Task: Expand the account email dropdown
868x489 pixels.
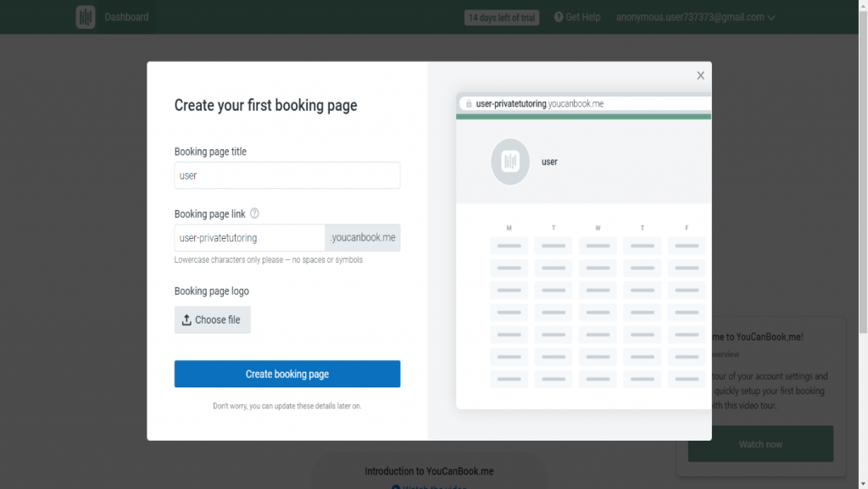Action: coord(695,17)
